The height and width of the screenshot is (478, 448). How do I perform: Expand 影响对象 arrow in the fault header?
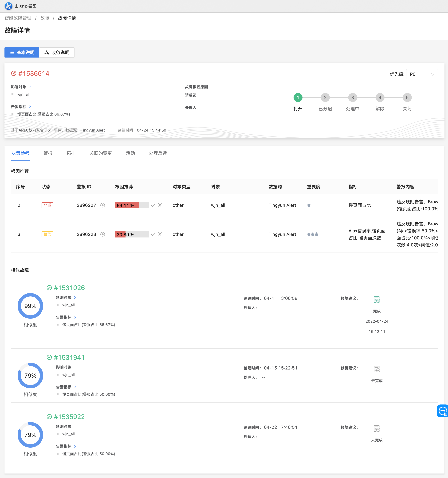point(30,87)
